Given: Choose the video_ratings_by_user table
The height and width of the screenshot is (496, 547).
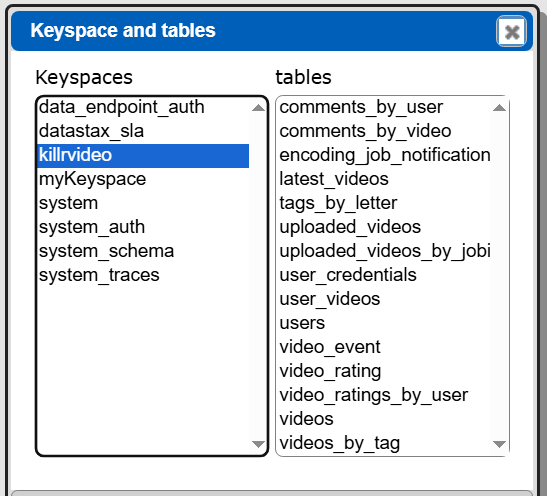Looking at the screenshot, I should click(384, 396).
